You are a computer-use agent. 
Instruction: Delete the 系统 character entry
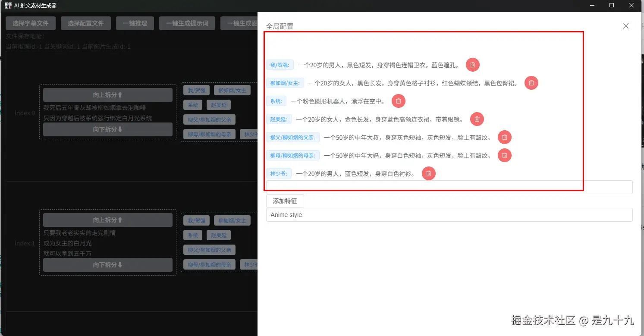[x=399, y=101]
